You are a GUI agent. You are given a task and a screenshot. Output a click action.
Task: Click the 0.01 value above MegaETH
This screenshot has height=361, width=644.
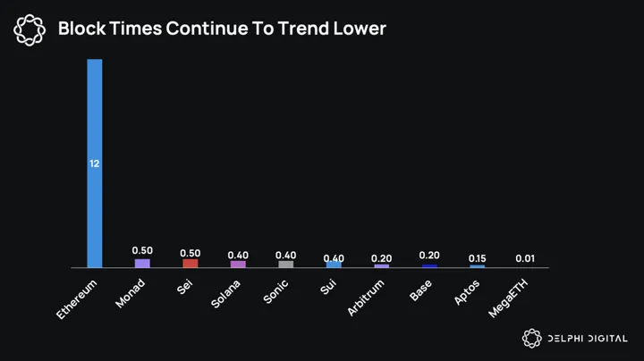[x=525, y=259]
